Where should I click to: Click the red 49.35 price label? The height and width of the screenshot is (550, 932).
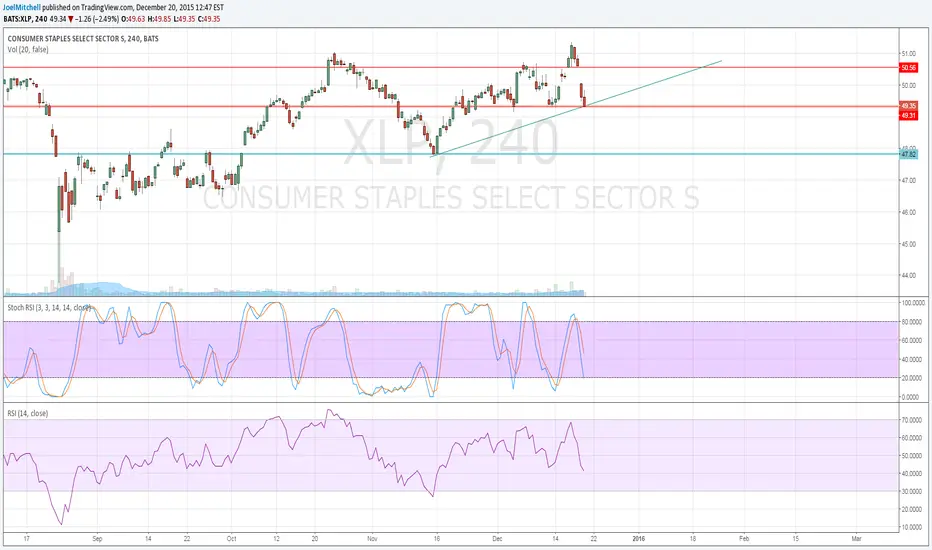tap(908, 106)
